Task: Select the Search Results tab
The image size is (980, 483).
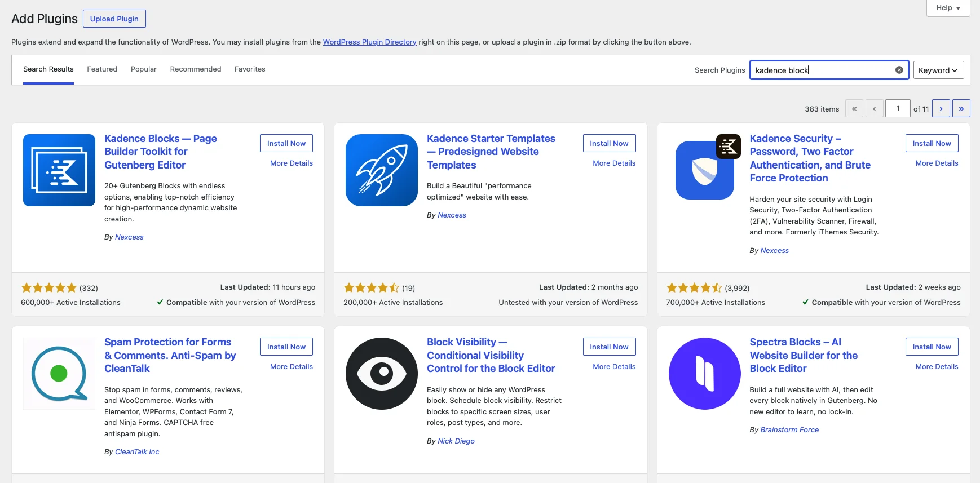Action: (48, 69)
